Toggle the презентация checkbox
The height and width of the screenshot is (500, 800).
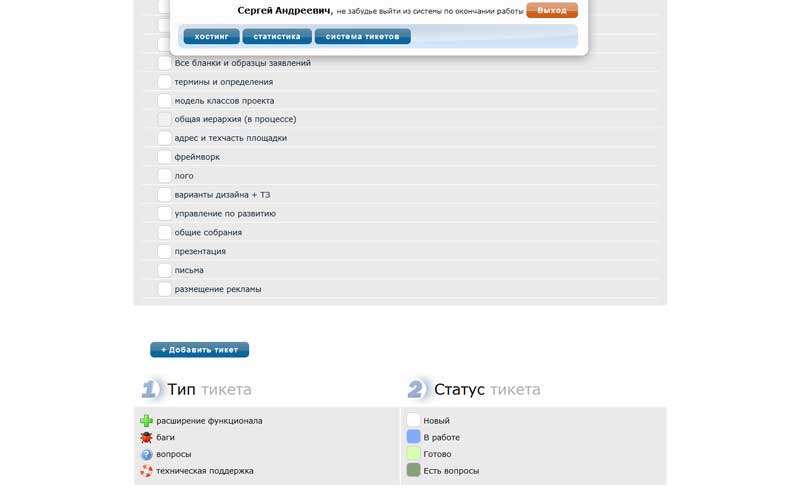164,252
